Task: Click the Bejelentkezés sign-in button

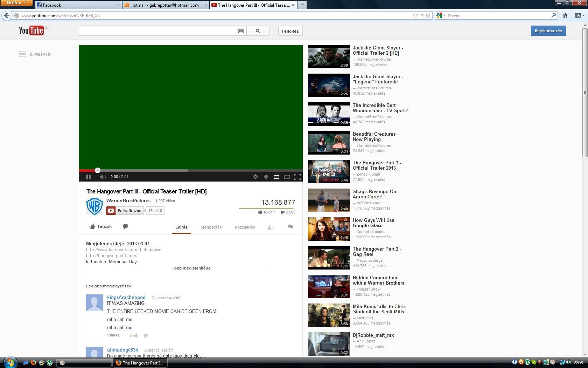Action: (x=548, y=31)
